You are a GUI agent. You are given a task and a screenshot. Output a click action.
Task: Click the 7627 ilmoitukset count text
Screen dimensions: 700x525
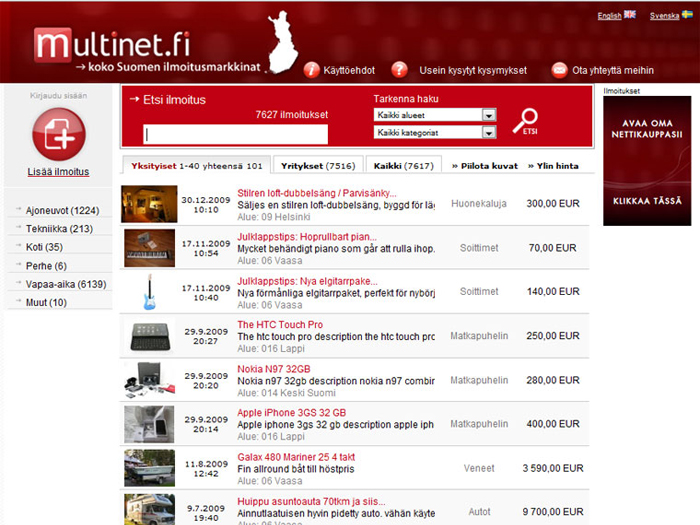click(x=292, y=115)
